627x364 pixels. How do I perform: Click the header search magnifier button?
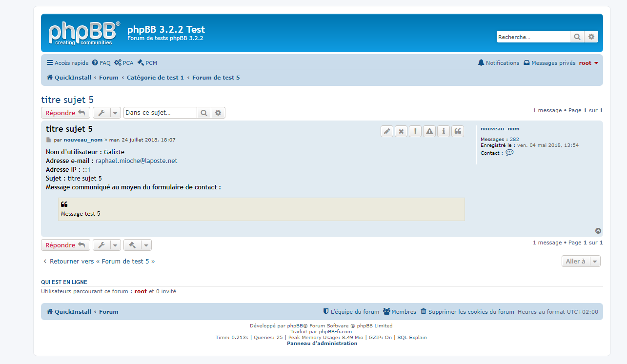(577, 37)
